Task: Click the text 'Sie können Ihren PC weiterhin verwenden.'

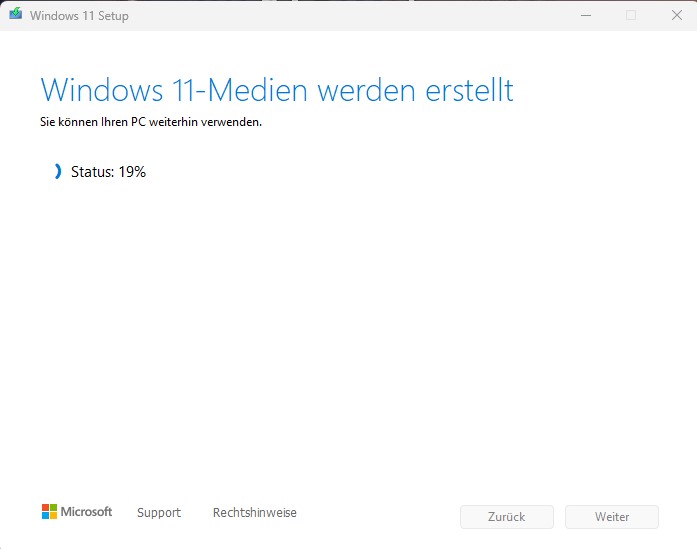Action: [151, 122]
